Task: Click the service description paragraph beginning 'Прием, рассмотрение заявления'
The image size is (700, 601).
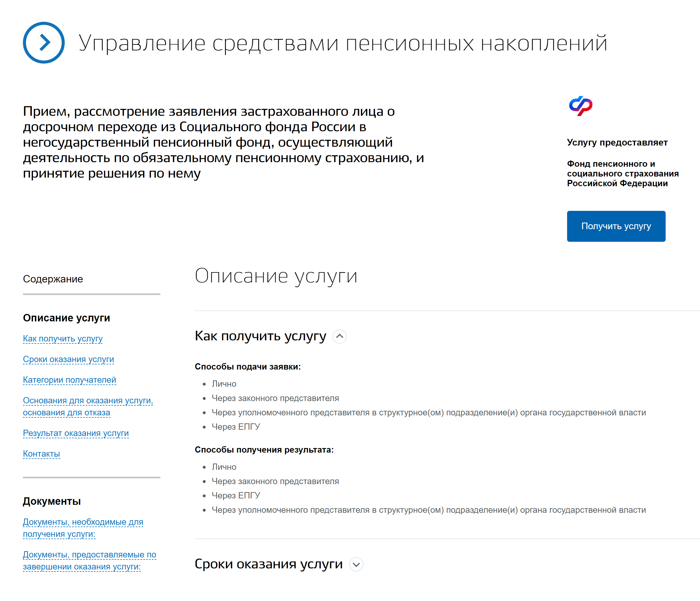Action: (x=223, y=142)
